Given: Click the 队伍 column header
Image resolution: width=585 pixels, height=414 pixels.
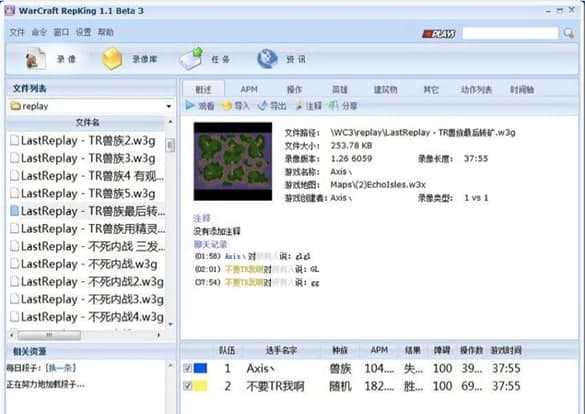Looking at the screenshot, I should 227,350.
